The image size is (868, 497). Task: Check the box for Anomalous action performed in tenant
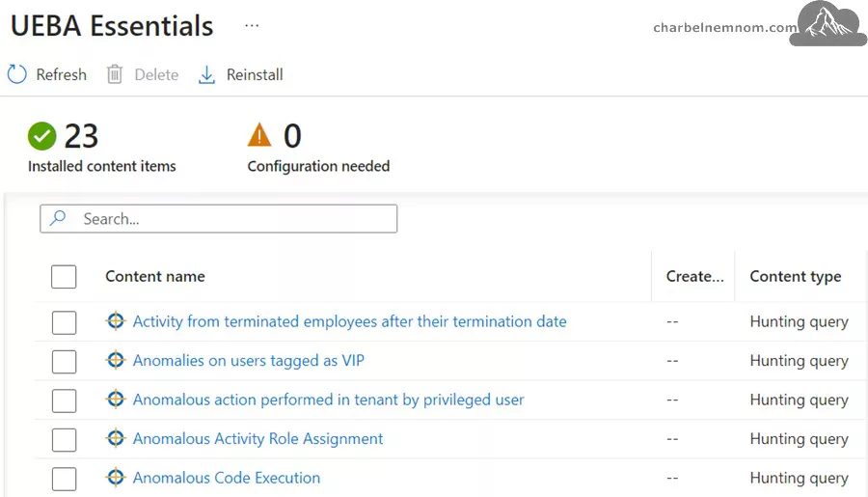click(64, 400)
